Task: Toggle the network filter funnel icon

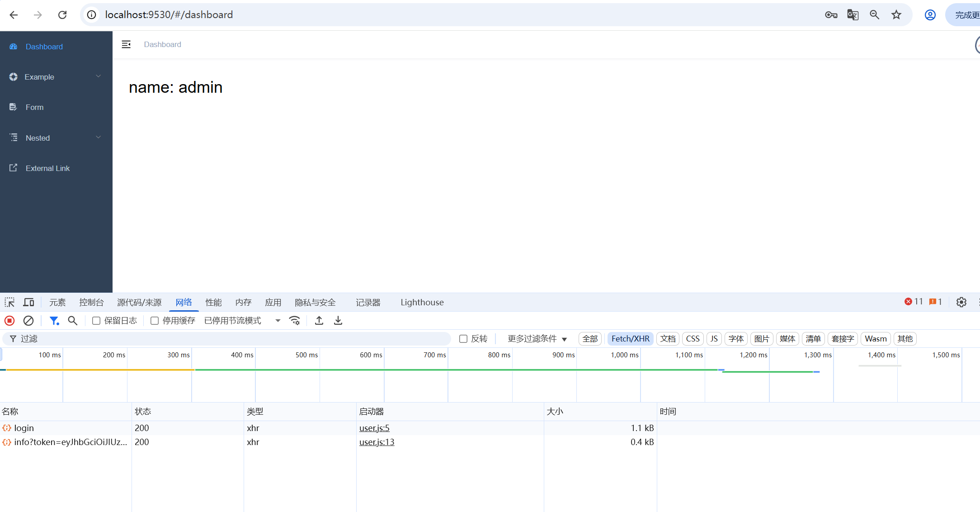Action: 54,321
